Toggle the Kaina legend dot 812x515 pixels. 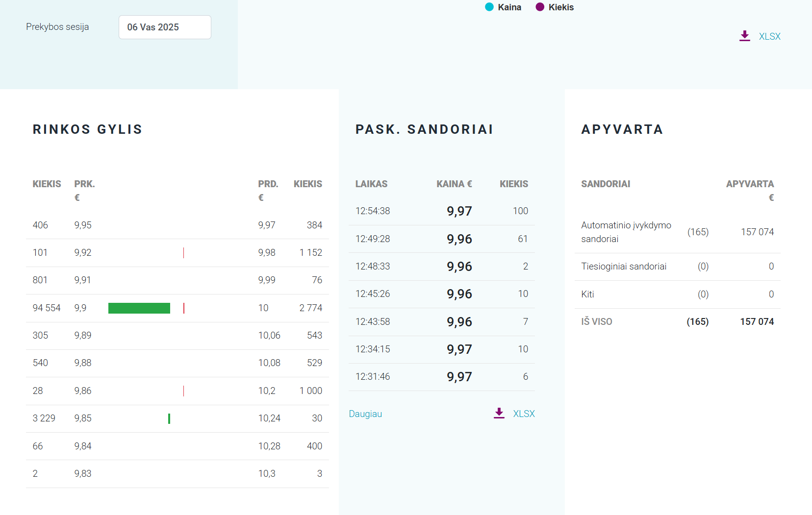(489, 7)
